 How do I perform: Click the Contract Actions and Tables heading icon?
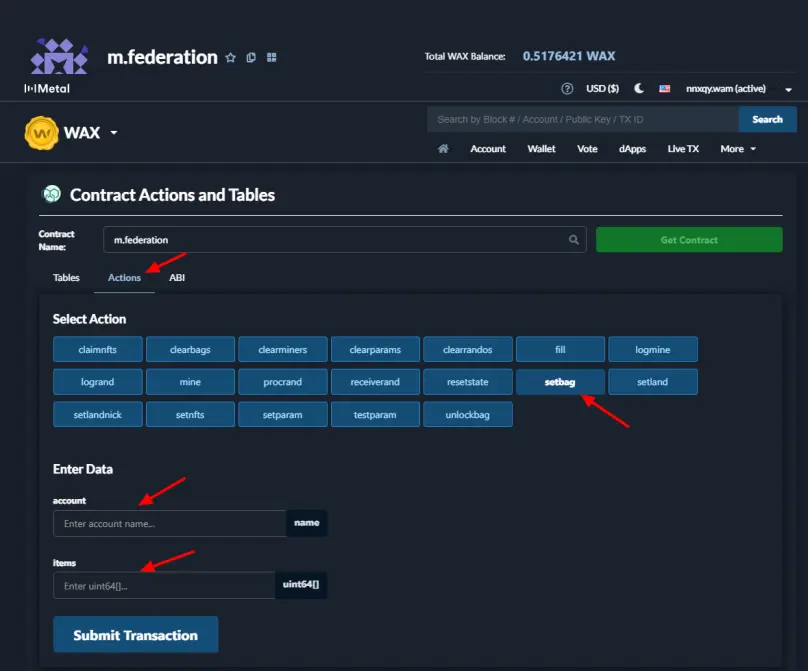(x=52, y=194)
